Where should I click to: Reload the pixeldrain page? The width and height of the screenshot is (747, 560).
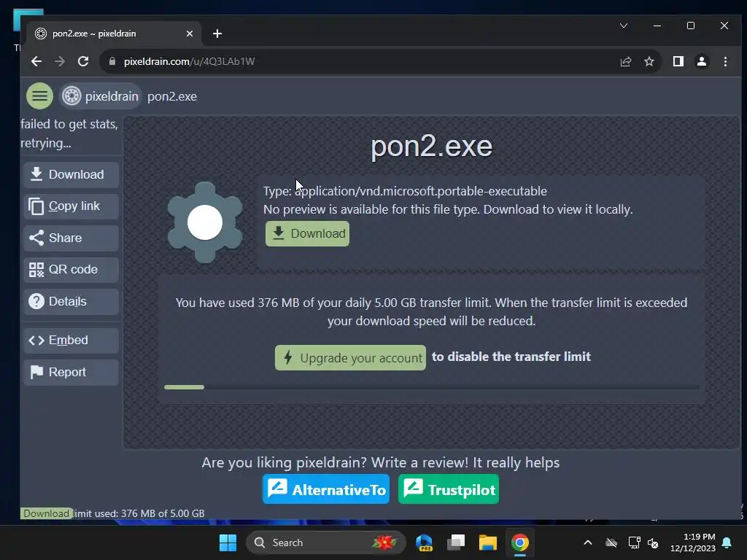[83, 61]
